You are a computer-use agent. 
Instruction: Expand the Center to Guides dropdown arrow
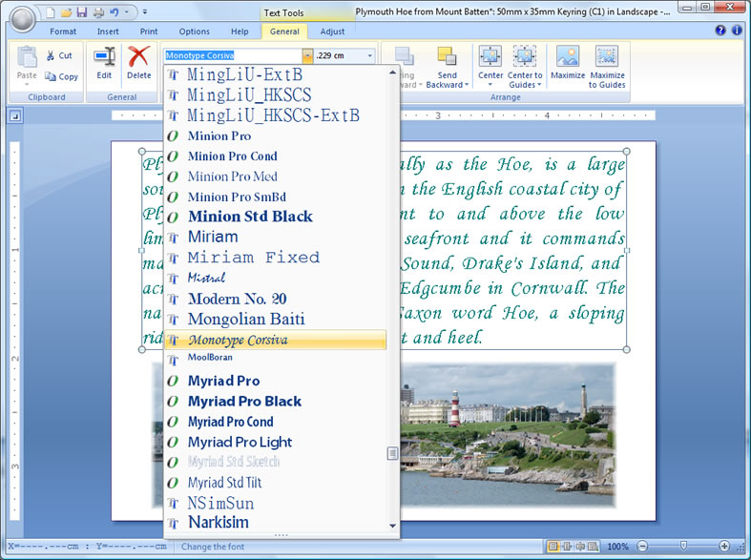pyautogui.click(x=539, y=85)
